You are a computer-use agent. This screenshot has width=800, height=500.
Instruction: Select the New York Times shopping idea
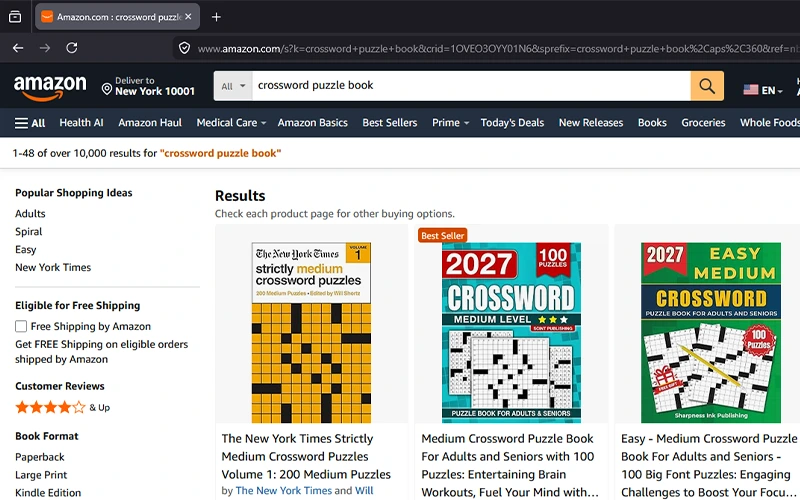coord(53,267)
